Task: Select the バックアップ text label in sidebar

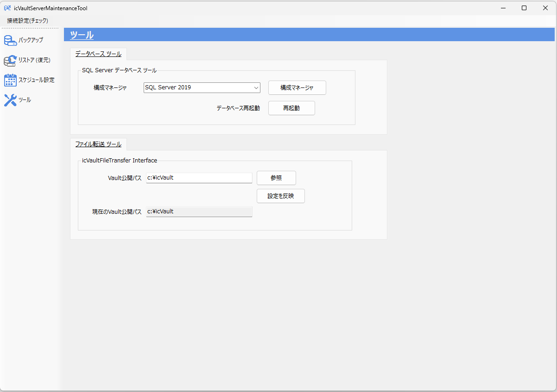Action: [31, 40]
